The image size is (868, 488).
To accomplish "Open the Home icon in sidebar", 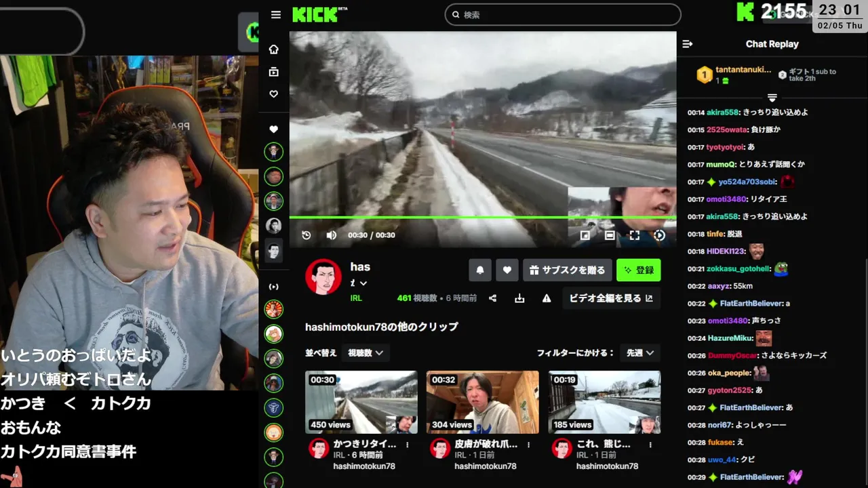I will [274, 49].
